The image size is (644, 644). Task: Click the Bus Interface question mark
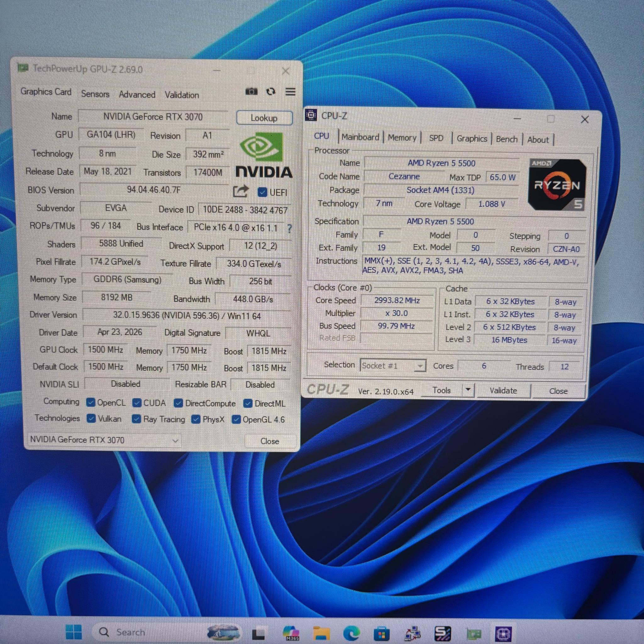[x=289, y=228]
